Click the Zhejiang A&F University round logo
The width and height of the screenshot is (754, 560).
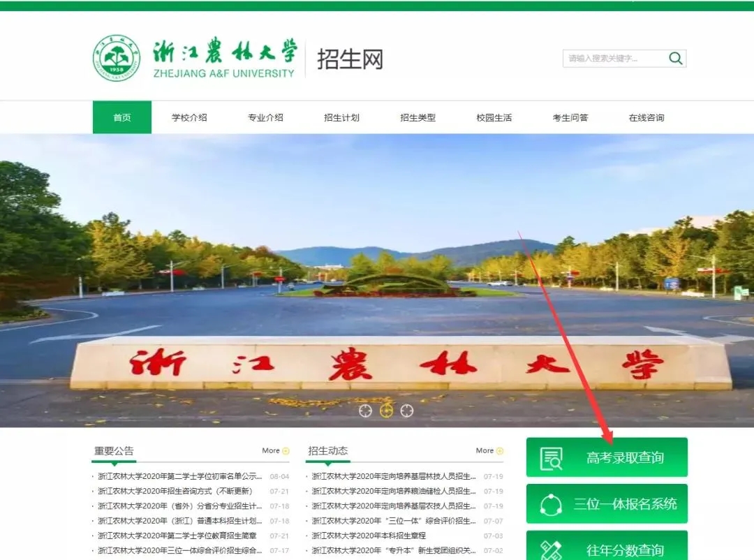coord(117,58)
